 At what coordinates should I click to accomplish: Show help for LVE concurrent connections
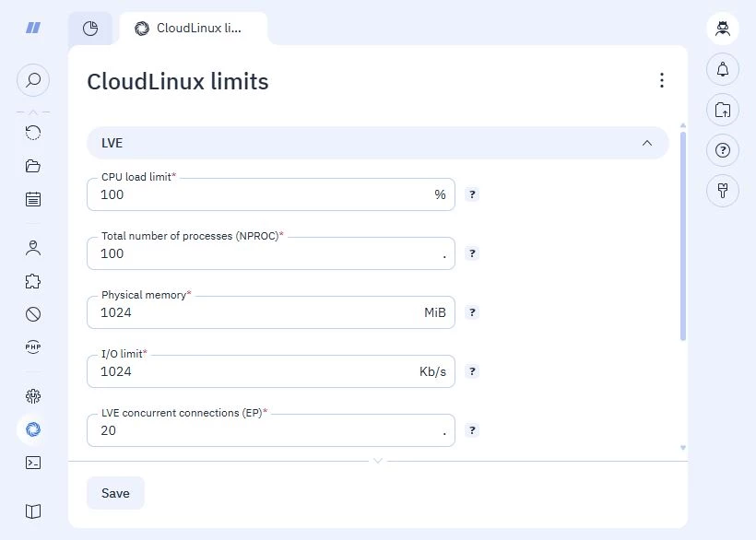click(472, 430)
